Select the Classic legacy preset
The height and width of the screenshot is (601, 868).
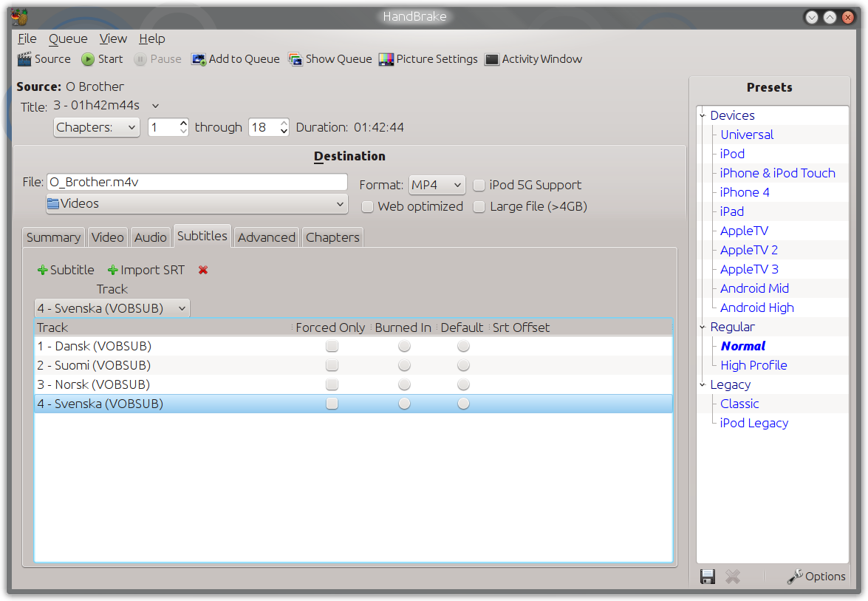739,404
